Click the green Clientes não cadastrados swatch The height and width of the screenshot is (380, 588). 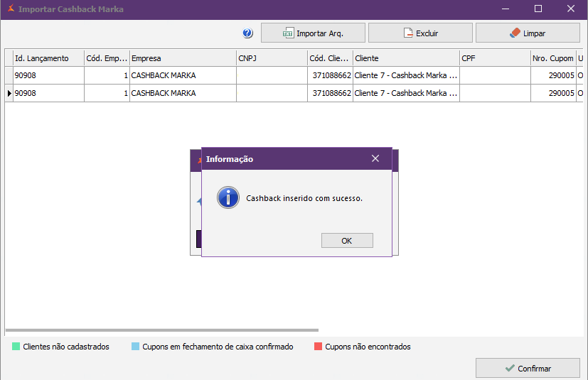point(16,346)
